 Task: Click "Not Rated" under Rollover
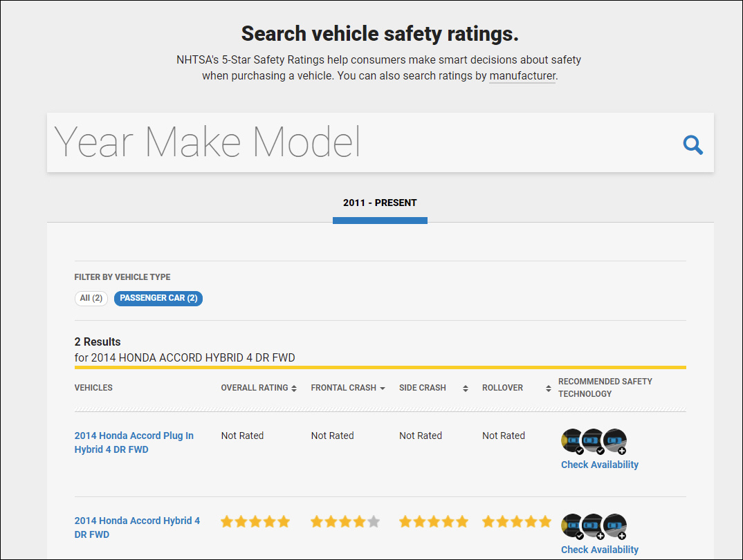(504, 436)
